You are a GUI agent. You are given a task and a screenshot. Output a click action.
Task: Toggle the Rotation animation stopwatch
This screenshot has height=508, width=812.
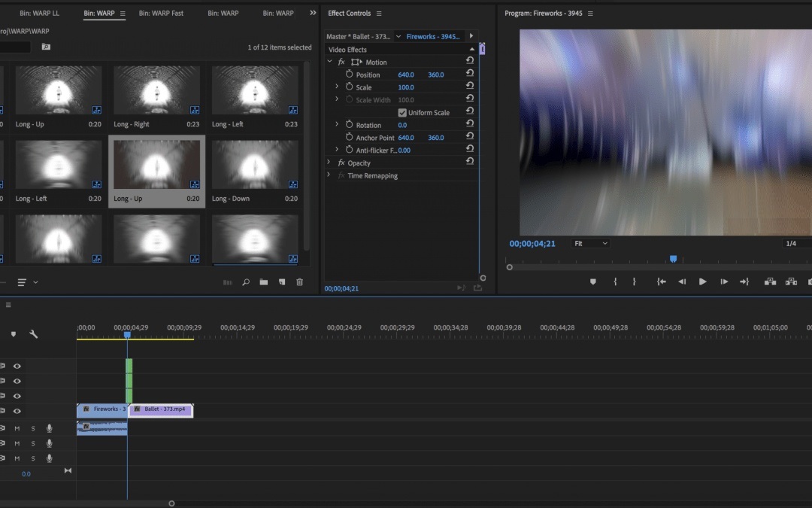click(x=349, y=124)
